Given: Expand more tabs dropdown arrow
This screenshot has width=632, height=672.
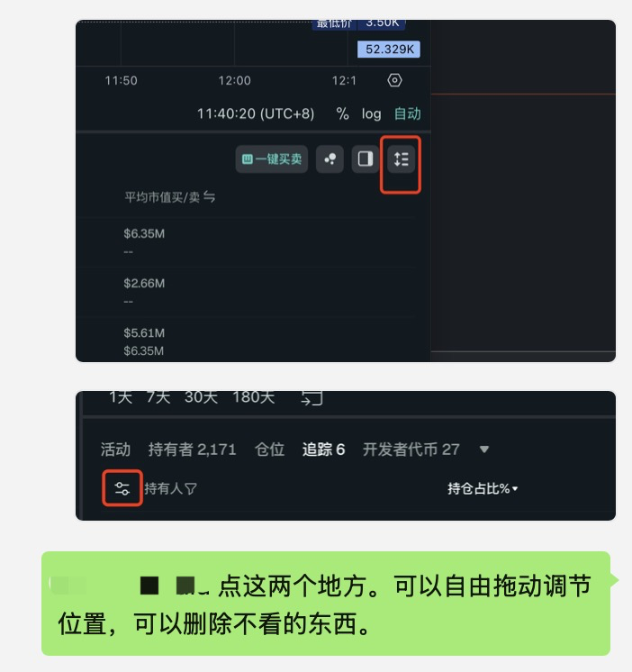Looking at the screenshot, I should click(483, 450).
